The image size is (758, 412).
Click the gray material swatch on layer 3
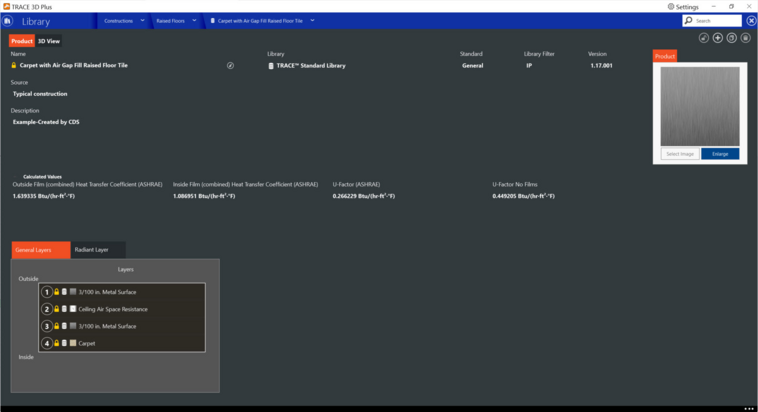tap(73, 326)
